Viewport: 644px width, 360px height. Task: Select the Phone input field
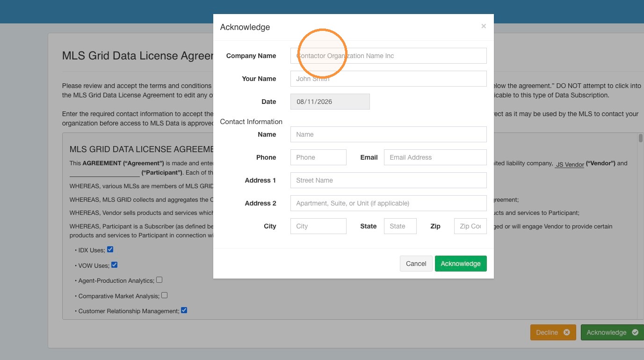[318, 157]
